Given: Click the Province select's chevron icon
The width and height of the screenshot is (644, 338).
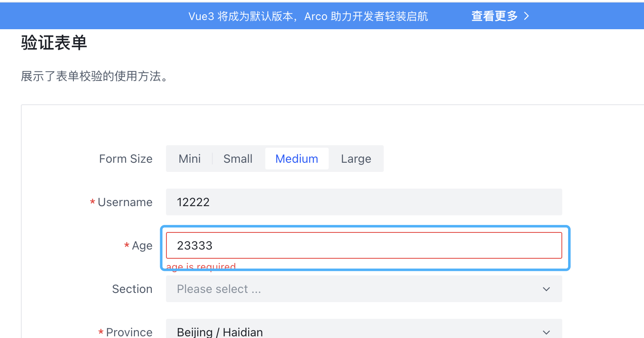Looking at the screenshot, I should click(546, 332).
